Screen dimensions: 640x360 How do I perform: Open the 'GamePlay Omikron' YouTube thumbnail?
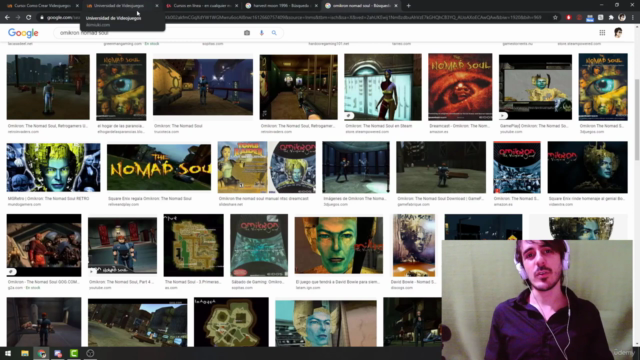tap(535, 87)
